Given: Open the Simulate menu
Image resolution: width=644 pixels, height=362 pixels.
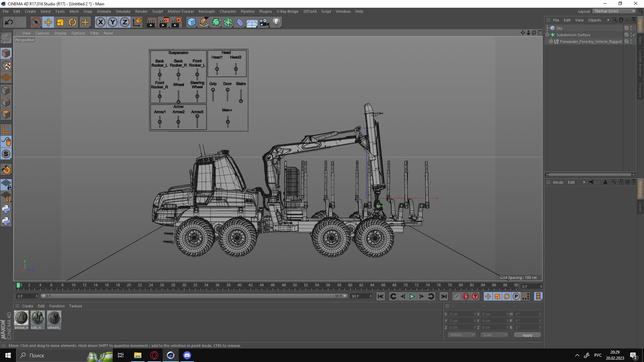Looking at the screenshot, I should 123,11.
